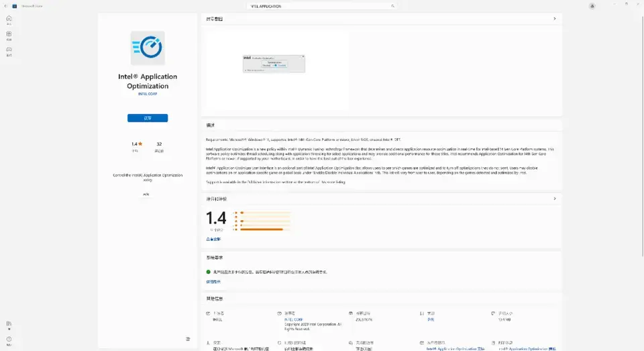Open the Gaming section in sidebar

[x=9, y=51]
